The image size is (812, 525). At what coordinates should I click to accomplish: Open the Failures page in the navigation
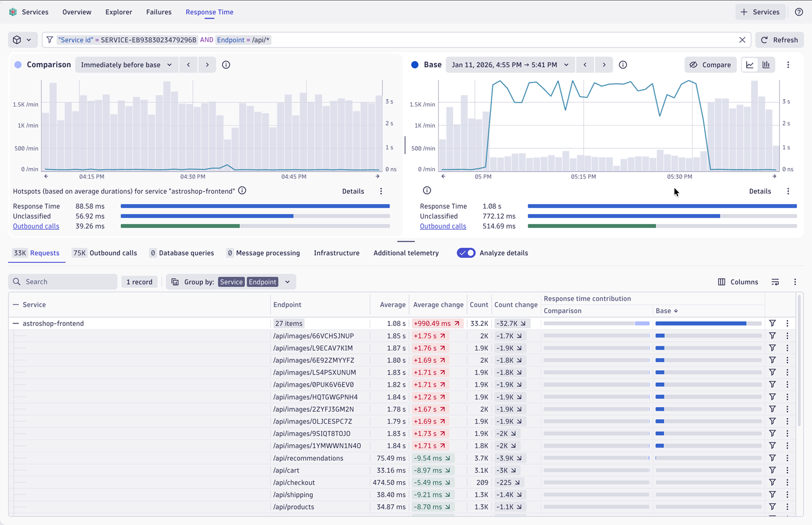coord(159,12)
